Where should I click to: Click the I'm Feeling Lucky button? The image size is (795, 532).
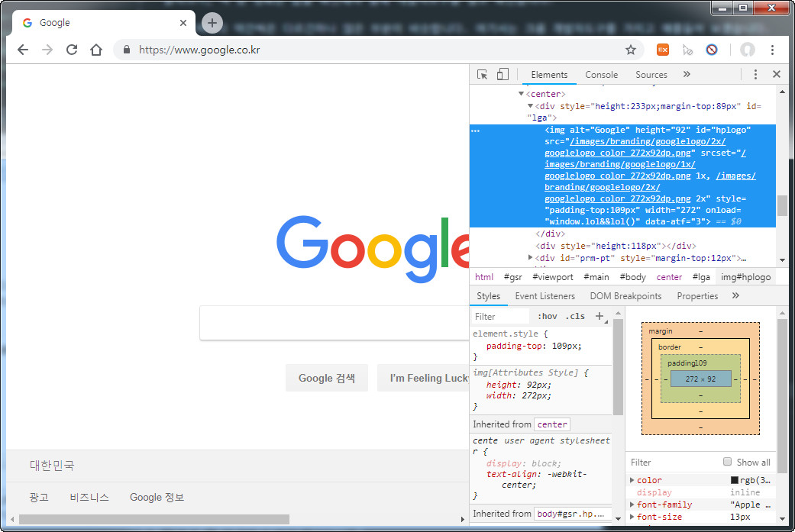click(423, 378)
